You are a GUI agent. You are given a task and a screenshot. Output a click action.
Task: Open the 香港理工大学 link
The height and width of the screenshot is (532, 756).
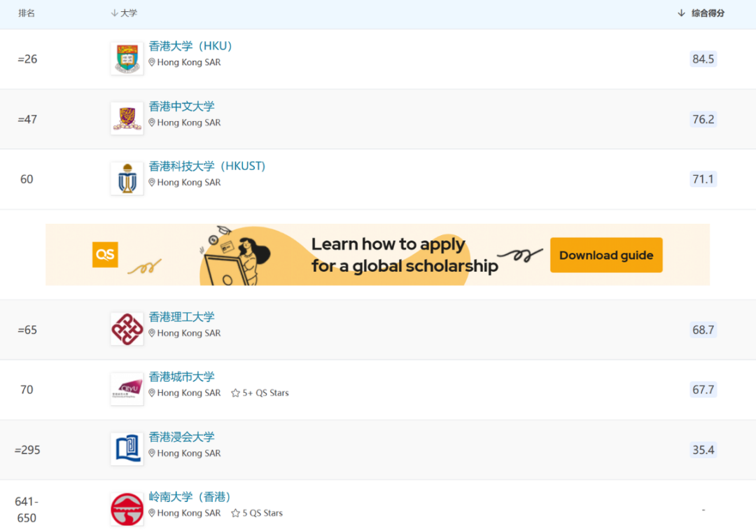point(181,316)
